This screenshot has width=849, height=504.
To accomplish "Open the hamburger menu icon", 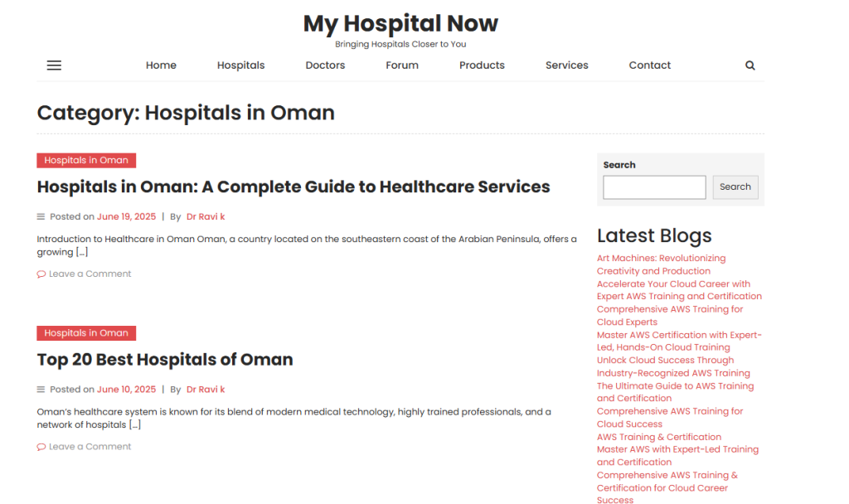I will [54, 65].
